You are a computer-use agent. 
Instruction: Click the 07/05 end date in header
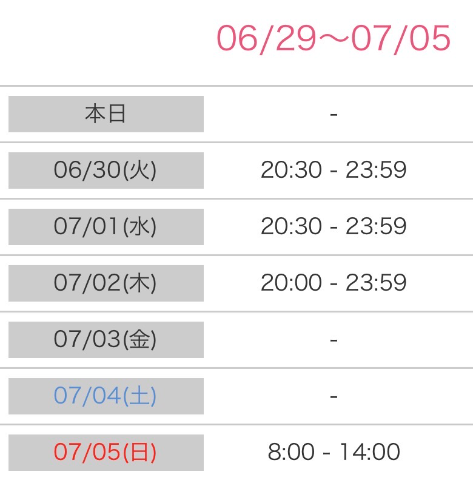401,39
